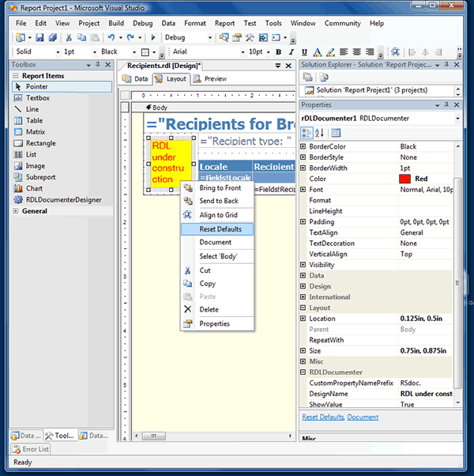Open the Arial font name dropdown
474x476 pixels.
pyautogui.click(x=241, y=52)
